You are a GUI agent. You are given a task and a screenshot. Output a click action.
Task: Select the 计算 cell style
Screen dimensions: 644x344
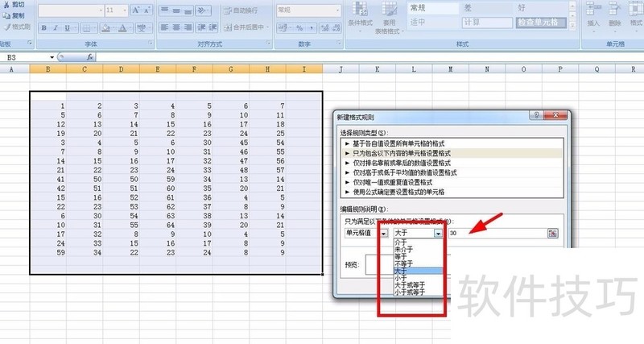[487, 23]
